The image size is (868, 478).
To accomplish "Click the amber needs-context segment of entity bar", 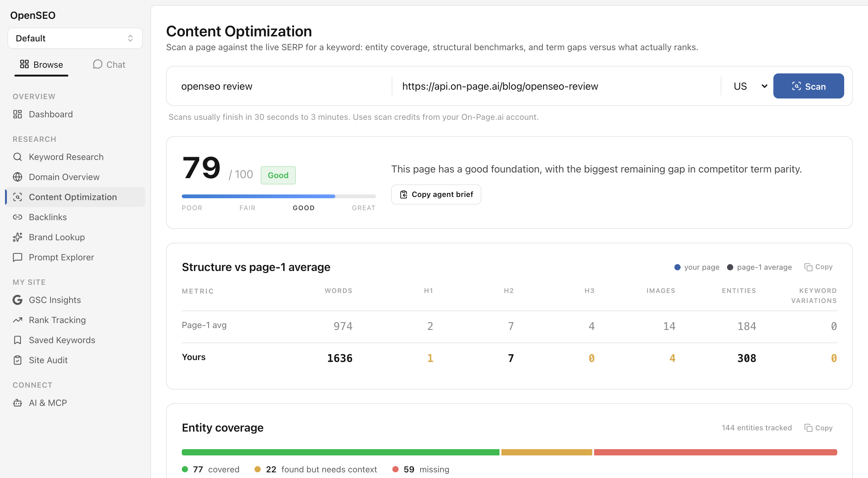I will point(546,452).
